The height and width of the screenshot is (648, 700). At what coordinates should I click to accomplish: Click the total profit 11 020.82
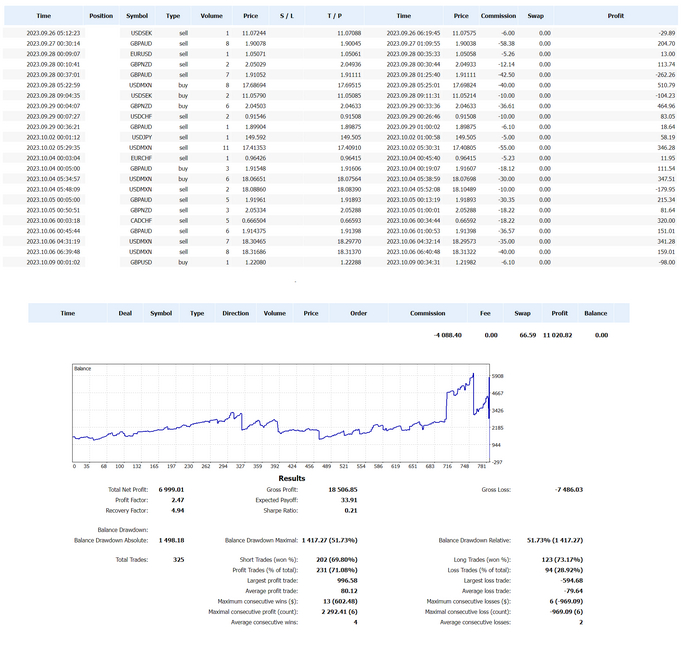[557, 335]
